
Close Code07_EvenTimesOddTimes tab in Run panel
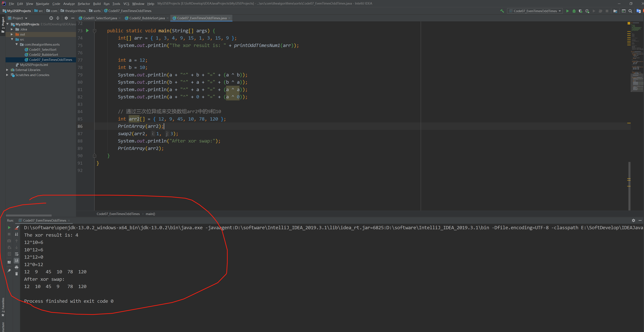pos(69,220)
